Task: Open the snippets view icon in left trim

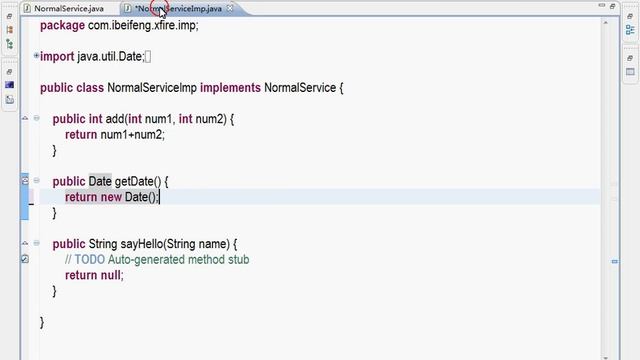Action: coord(9,100)
